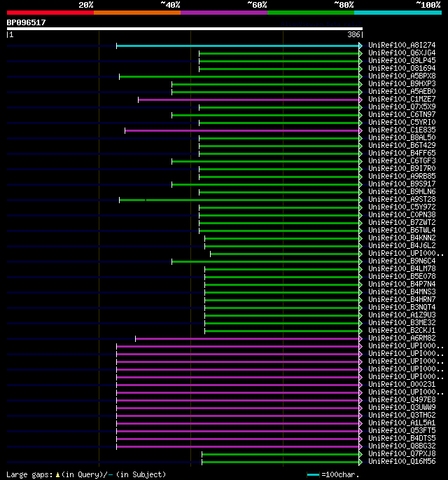The image size is (448, 480).
Task: Open hit UniRef100_C1MZE7
Action: [x=402, y=100]
